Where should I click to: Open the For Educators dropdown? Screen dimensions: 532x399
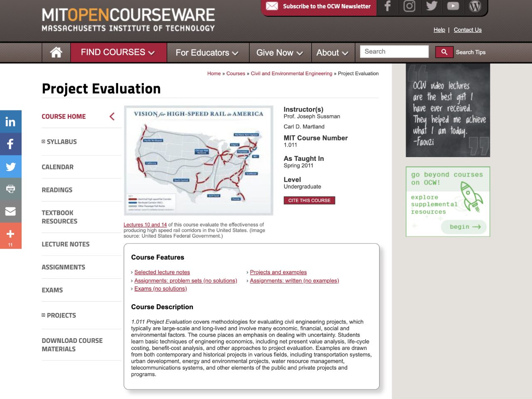(207, 53)
